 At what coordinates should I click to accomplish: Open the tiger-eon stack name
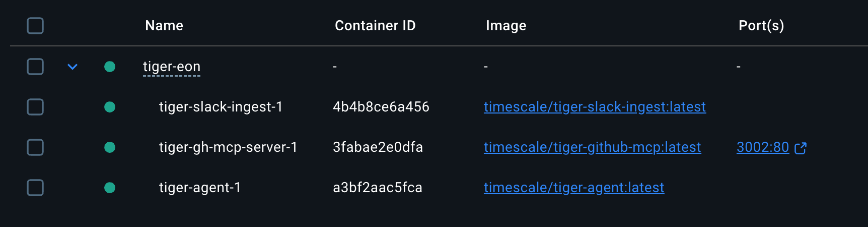tap(172, 67)
